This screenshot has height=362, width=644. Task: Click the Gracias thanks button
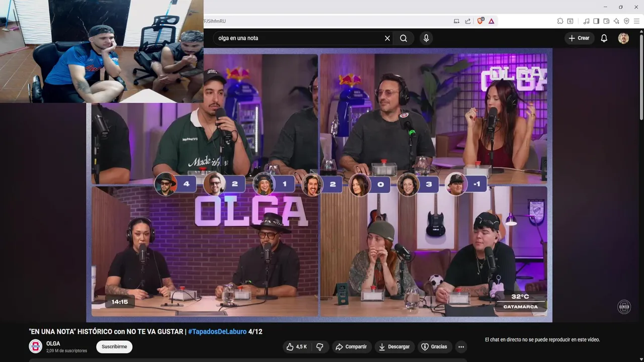[434, 347]
